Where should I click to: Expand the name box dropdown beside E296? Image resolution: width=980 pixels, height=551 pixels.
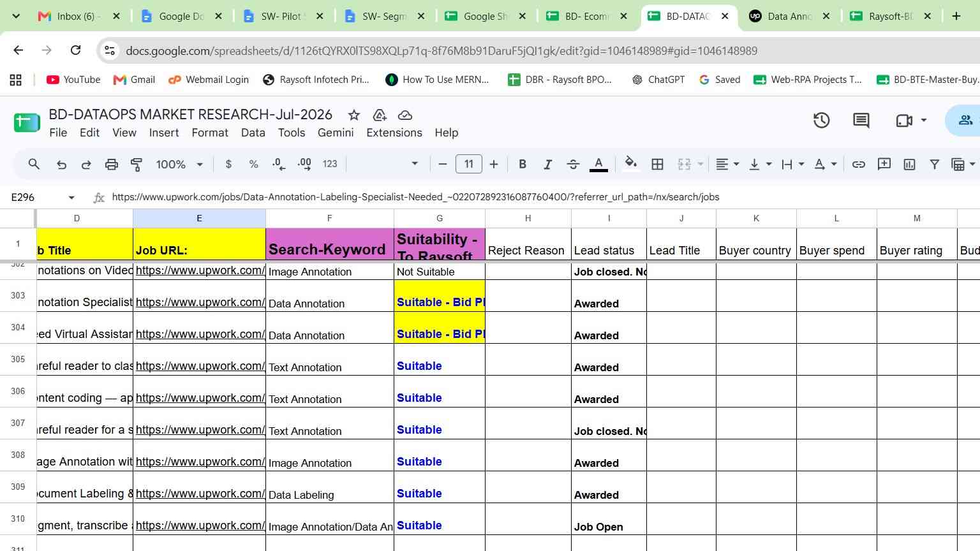click(x=71, y=198)
